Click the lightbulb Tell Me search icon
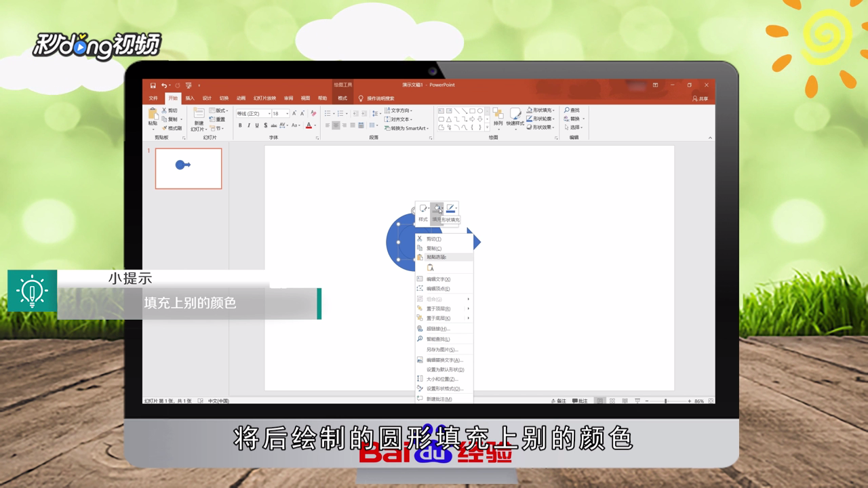The image size is (868, 488). tap(361, 98)
